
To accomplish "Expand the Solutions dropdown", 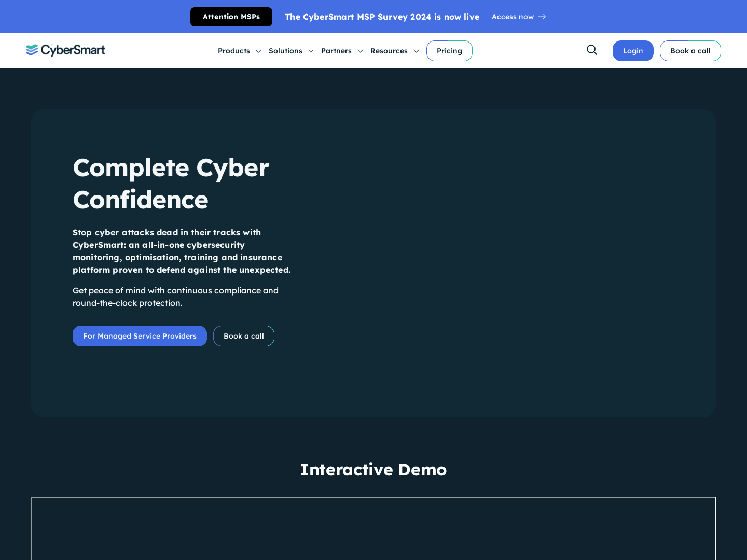I will 285,51.
